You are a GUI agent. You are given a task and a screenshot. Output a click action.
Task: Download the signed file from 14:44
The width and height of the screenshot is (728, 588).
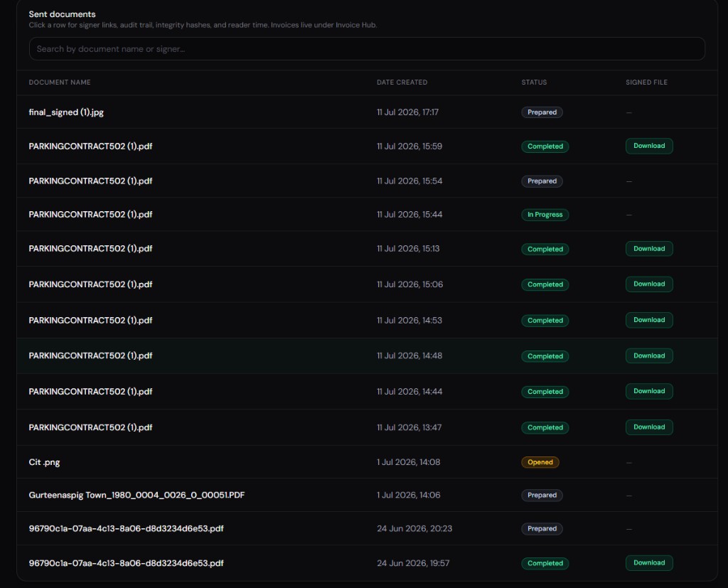(648, 391)
